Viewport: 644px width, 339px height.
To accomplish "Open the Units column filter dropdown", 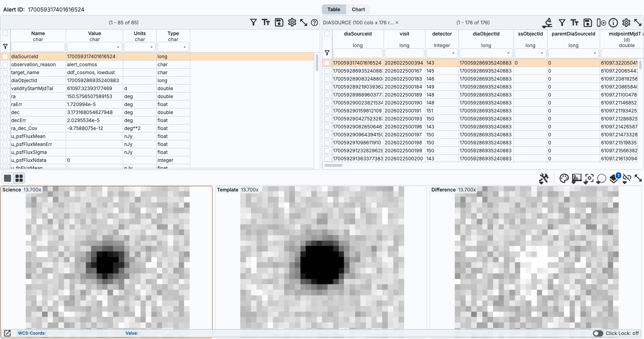I will tap(152, 47).
